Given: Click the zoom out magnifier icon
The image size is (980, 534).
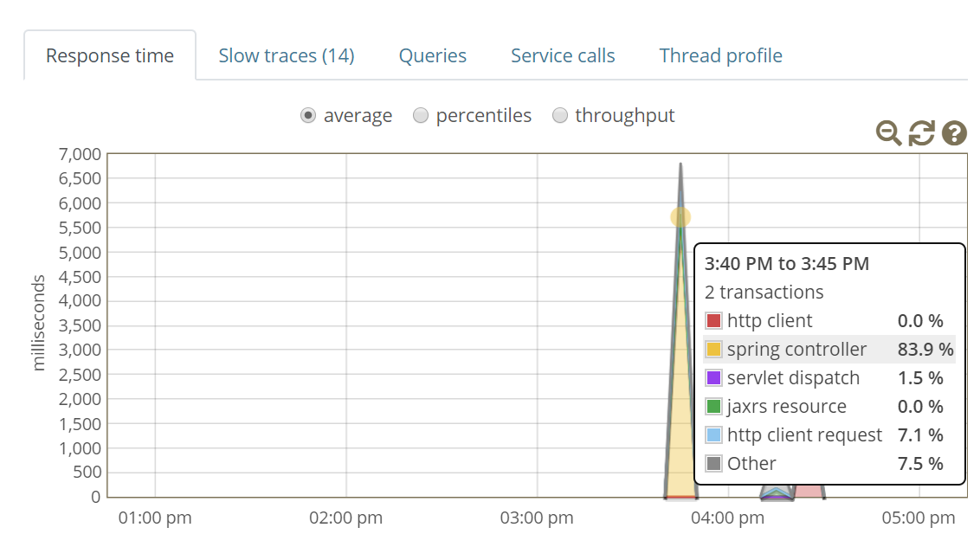Looking at the screenshot, I should 888,133.
